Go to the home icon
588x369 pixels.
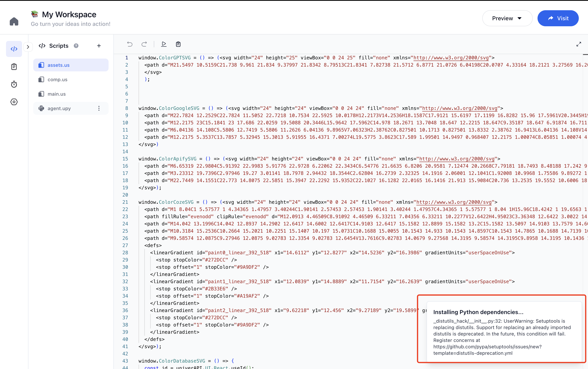click(x=14, y=21)
